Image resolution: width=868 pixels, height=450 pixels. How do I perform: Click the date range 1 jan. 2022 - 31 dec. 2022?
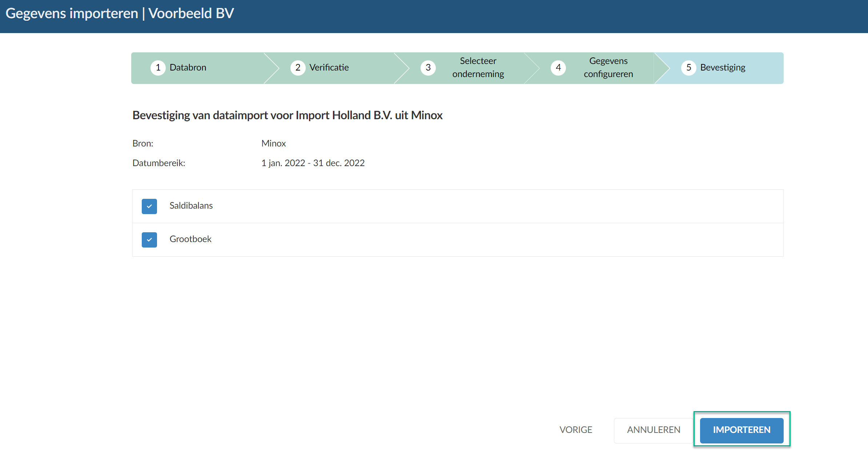313,163
